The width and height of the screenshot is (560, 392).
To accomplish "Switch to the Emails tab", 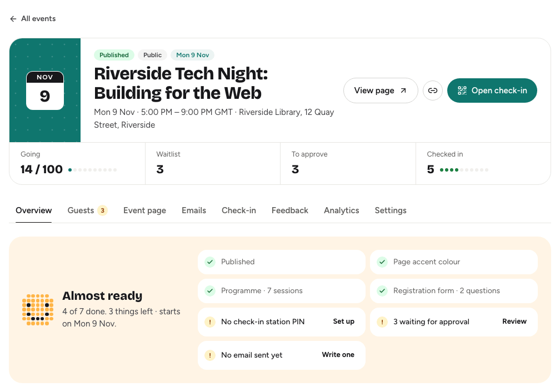I will (x=194, y=210).
